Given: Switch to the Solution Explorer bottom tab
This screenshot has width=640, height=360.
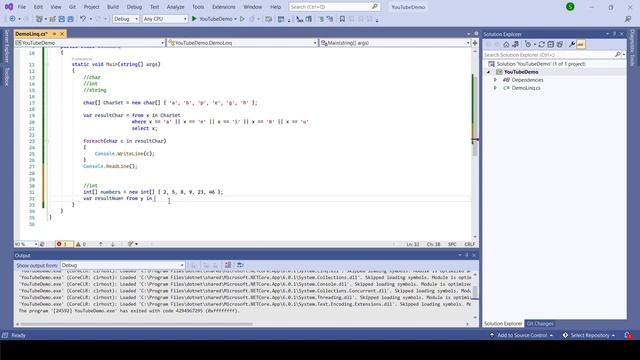Looking at the screenshot, I should coord(503,324).
